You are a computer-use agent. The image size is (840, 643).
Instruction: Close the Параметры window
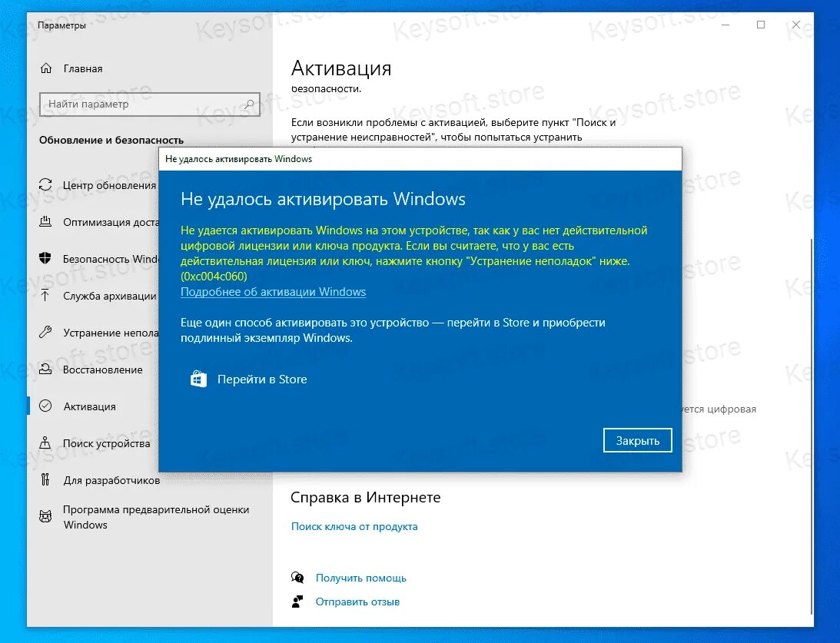click(x=796, y=25)
